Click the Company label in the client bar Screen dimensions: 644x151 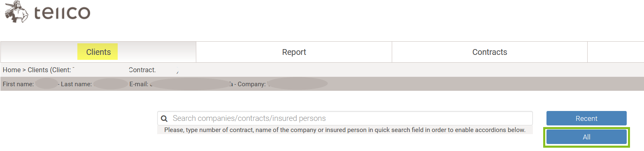tap(251, 84)
